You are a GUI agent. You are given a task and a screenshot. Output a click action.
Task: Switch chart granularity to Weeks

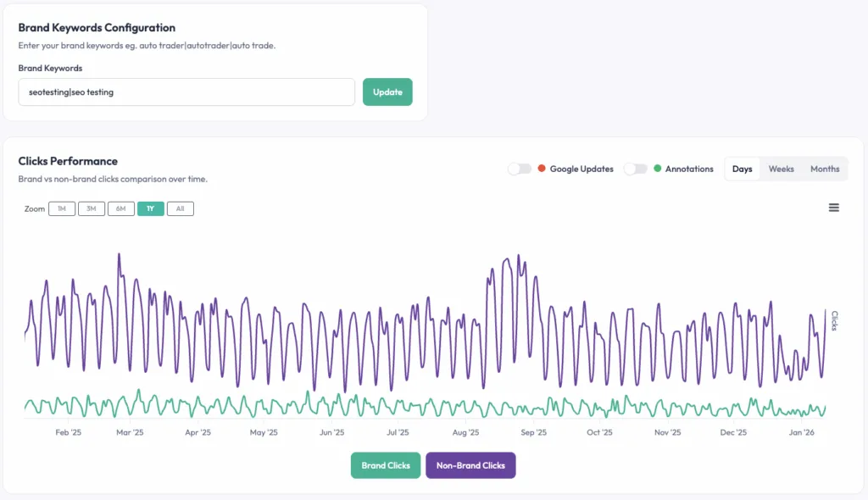tap(781, 169)
